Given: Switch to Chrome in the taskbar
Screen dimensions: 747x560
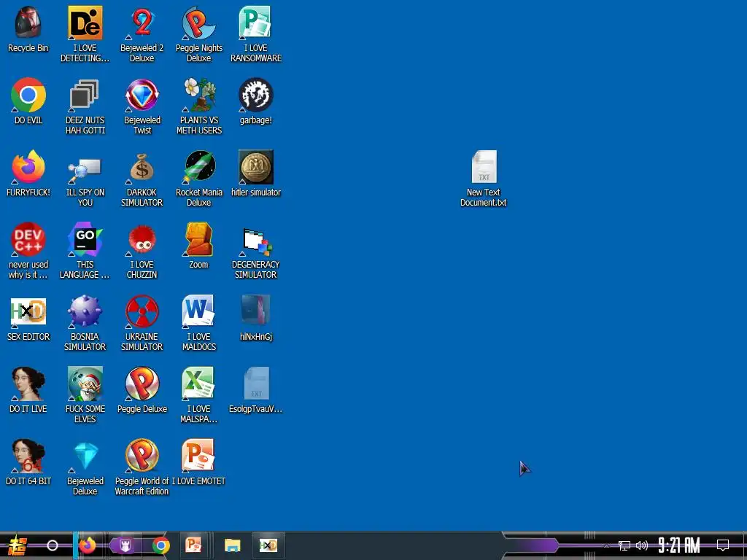Looking at the screenshot, I should point(161,545).
